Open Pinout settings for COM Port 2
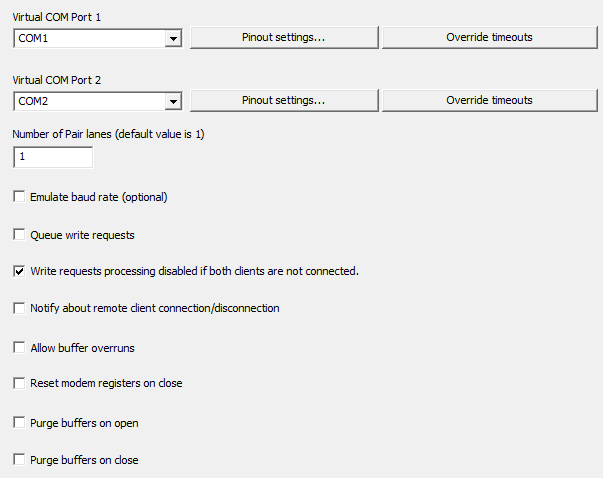 tap(284, 100)
